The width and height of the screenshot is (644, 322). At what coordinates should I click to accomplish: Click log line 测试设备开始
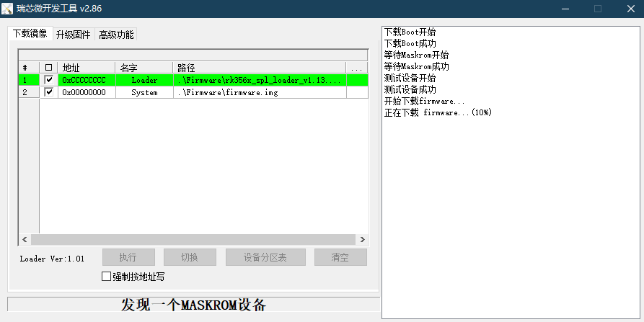click(x=410, y=78)
